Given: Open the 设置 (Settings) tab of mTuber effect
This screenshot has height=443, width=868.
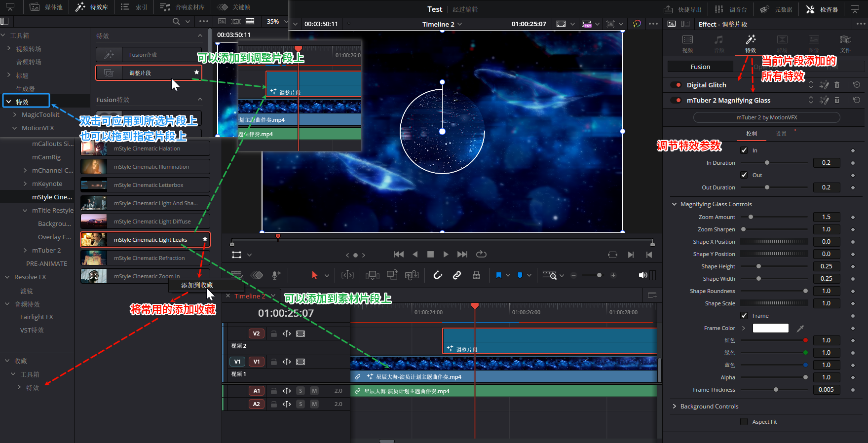Looking at the screenshot, I should coord(781,134).
